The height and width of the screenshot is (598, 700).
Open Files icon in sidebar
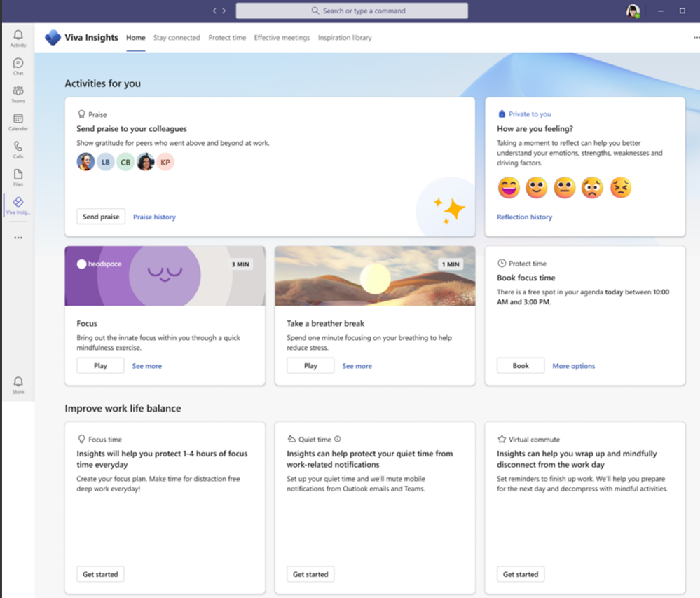pos(18,177)
